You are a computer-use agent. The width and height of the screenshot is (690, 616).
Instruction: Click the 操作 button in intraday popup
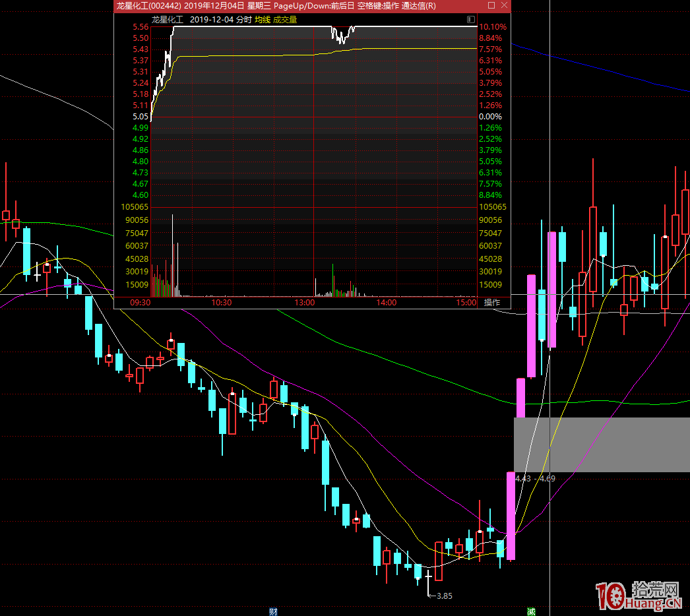tap(492, 302)
